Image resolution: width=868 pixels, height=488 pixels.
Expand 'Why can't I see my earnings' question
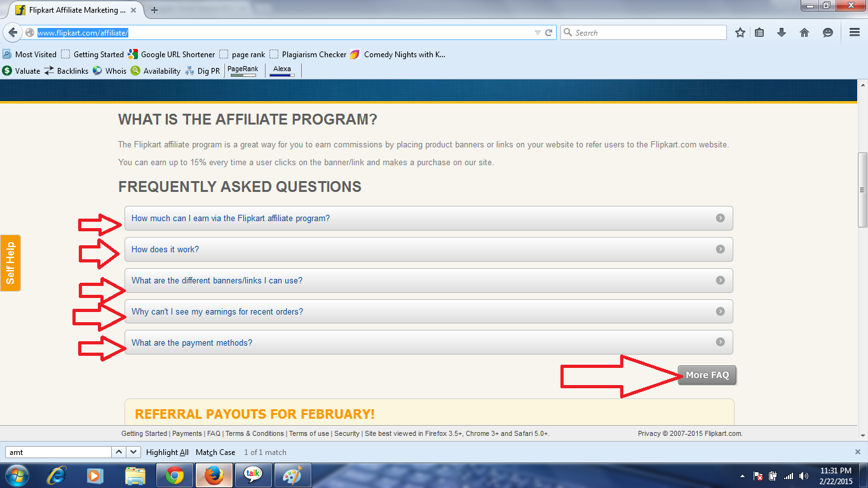click(x=429, y=311)
